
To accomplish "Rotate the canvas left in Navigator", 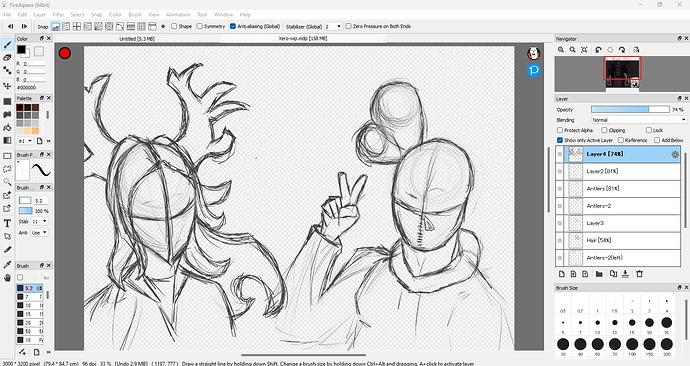I will pyautogui.click(x=598, y=50).
